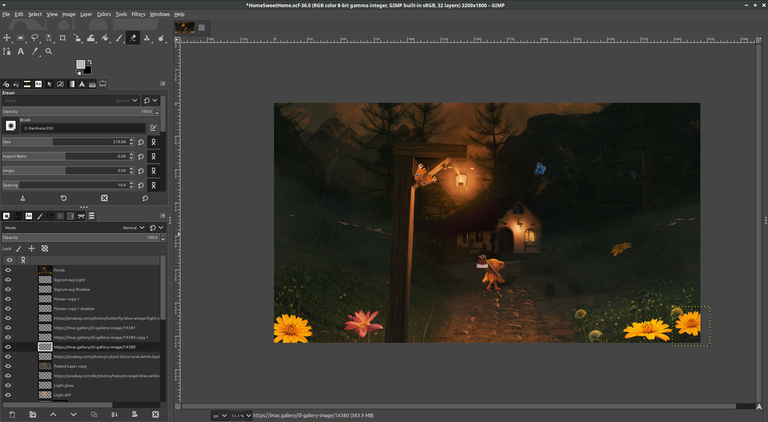Select the Rectangle Select tool
This screenshot has width=768, height=422.
(x=21, y=38)
